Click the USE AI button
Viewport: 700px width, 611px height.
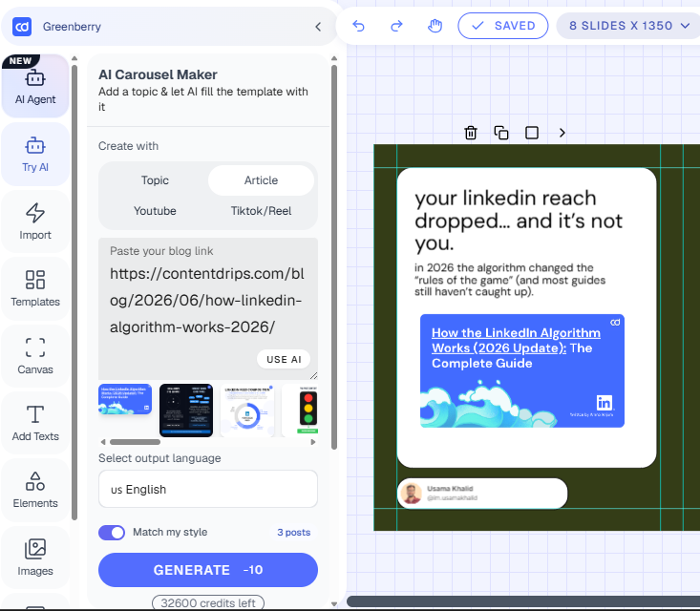(284, 359)
